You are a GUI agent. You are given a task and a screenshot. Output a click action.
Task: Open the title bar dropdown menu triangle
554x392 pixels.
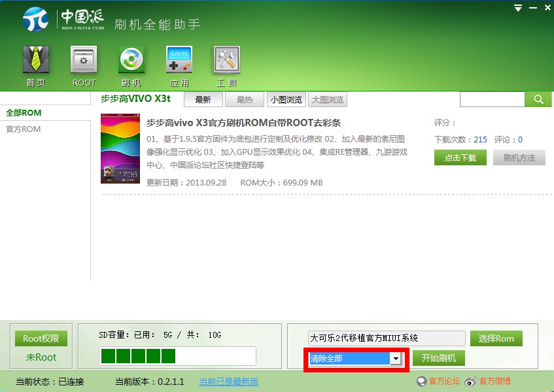tap(518, 8)
